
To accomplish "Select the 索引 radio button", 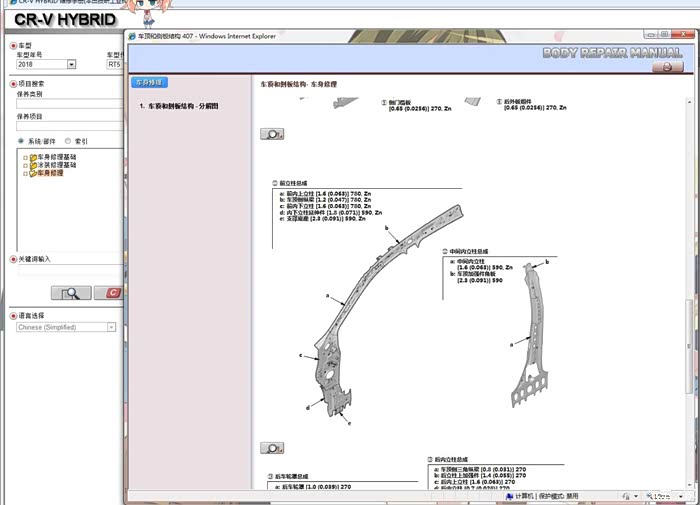I will point(68,141).
